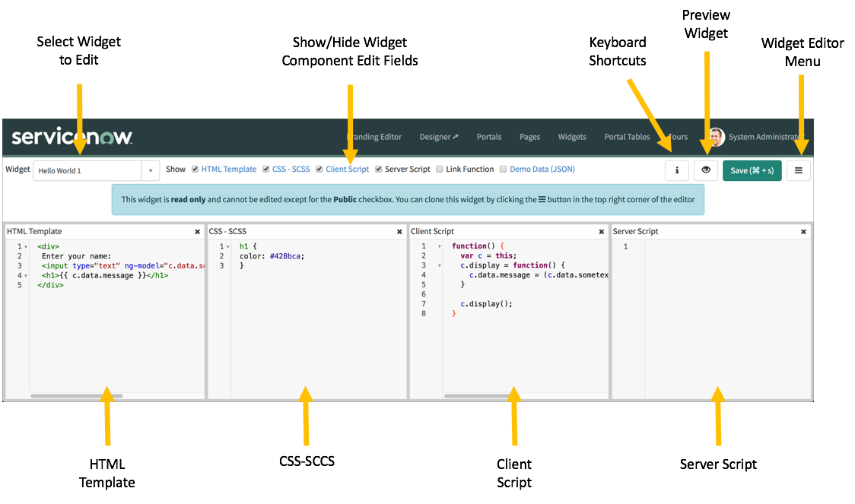Collapse the function fold on Client Script line 1
This screenshot has width=855, height=504.
(x=439, y=246)
